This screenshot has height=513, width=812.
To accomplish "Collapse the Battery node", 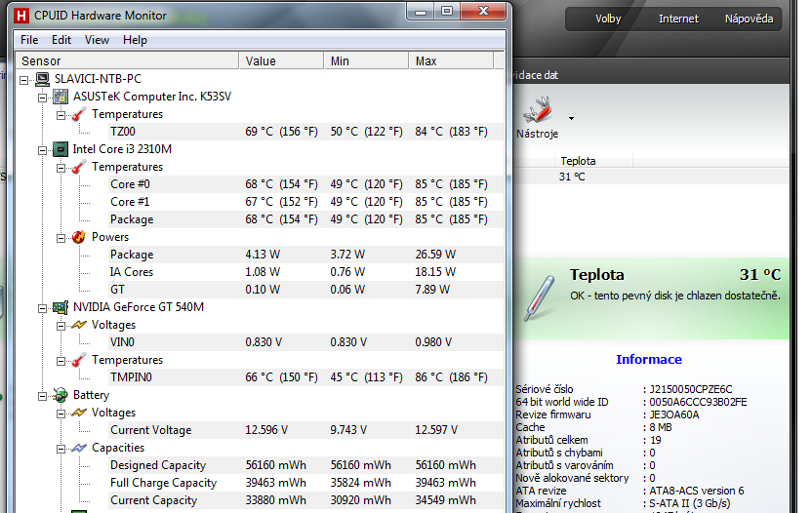I will (x=43, y=397).
